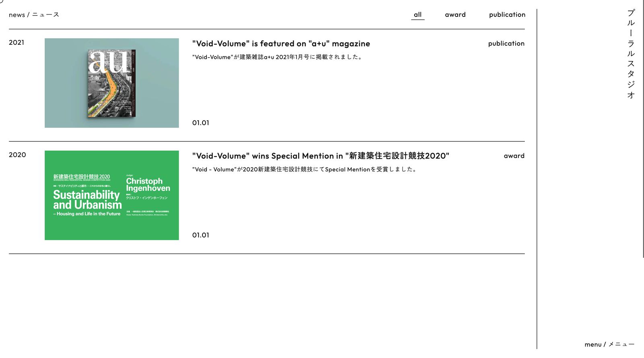The width and height of the screenshot is (644, 358).
Task: Click the vertical プルーラルスタジオ site title
Action: click(x=631, y=54)
